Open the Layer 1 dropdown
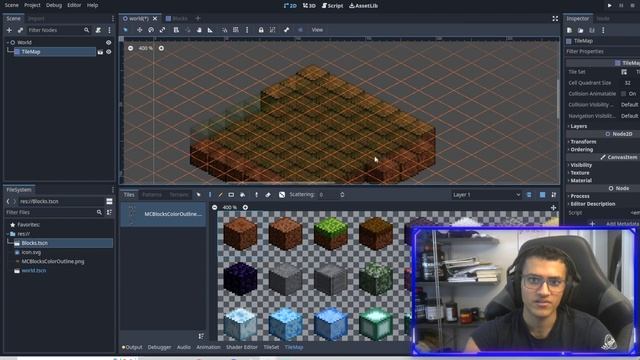Image resolution: width=640 pixels, height=360 pixels. tap(486, 195)
